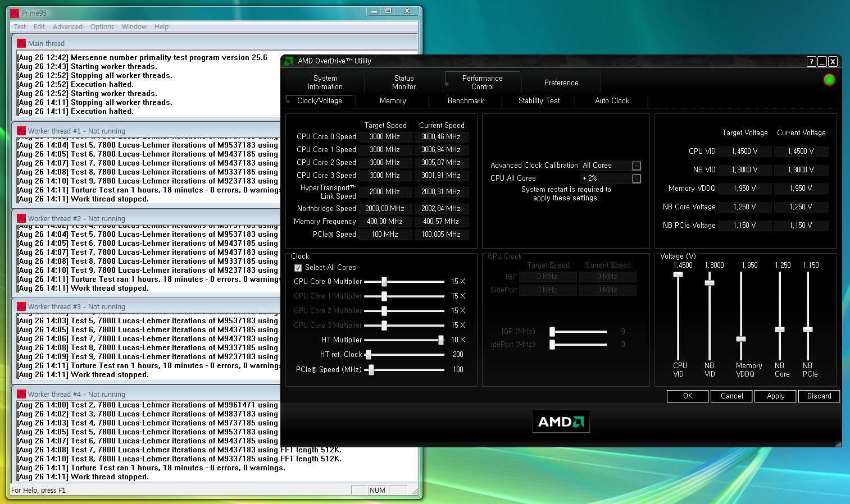Click the Main thread window icon
Image resolution: width=850 pixels, height=504 pixels.
[x=21, y=43]
